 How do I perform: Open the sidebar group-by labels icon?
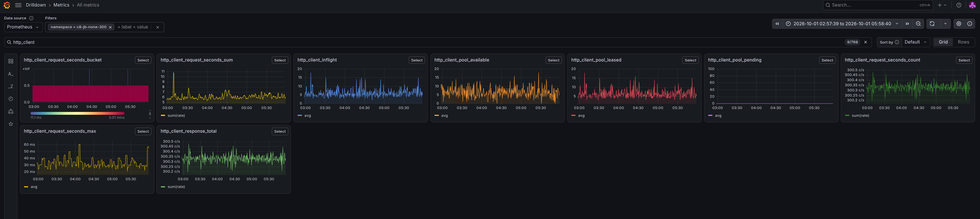tap(11, 112)
